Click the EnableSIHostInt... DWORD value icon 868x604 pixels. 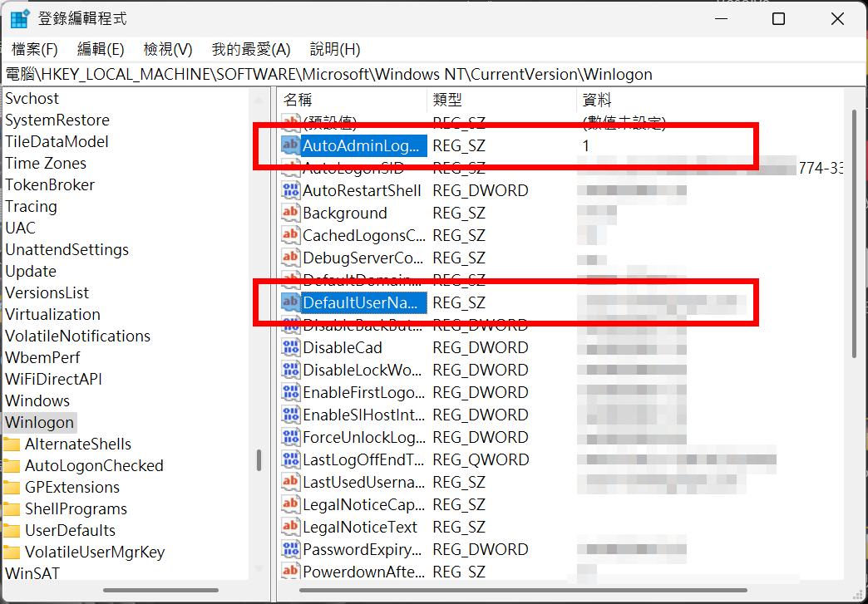tap(291, 415)
